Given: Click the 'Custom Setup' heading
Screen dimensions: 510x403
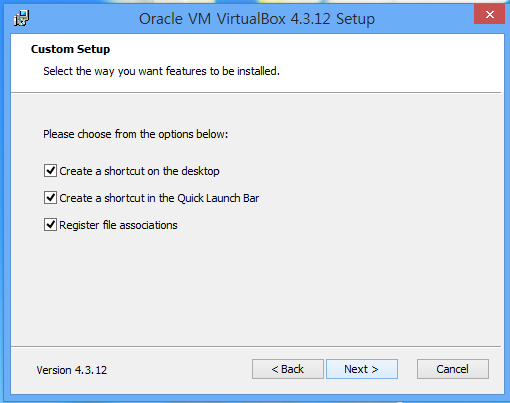Looking at the screenshot, I should point(70,49).
